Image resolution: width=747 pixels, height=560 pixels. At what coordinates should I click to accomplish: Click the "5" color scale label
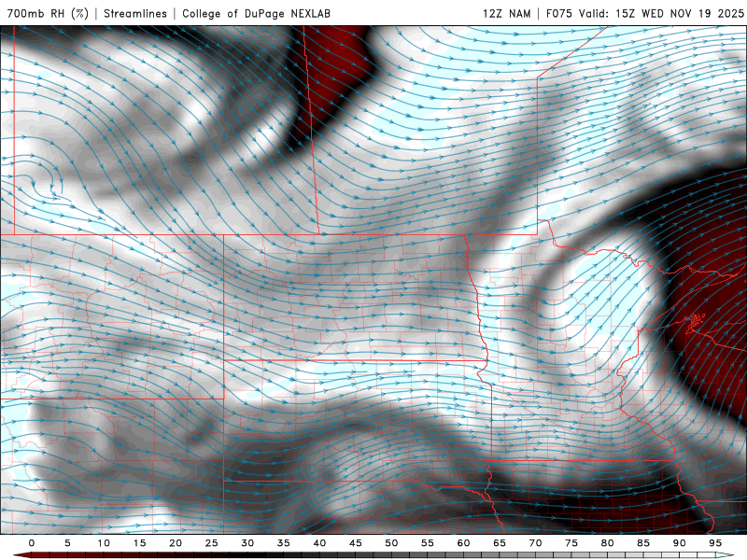pyautogui.click(x=67, y=543)
